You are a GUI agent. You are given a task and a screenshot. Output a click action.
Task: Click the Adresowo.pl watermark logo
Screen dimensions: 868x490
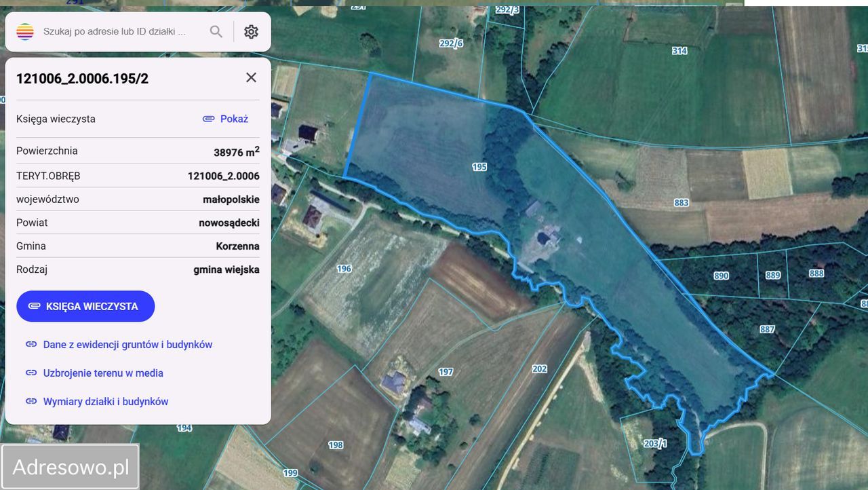point(71,467)
